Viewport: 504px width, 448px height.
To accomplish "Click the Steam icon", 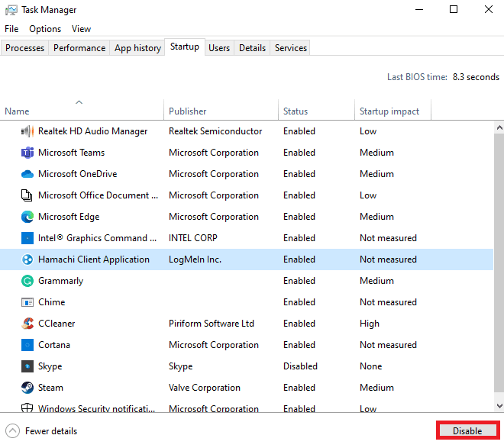I will [27, 388].
